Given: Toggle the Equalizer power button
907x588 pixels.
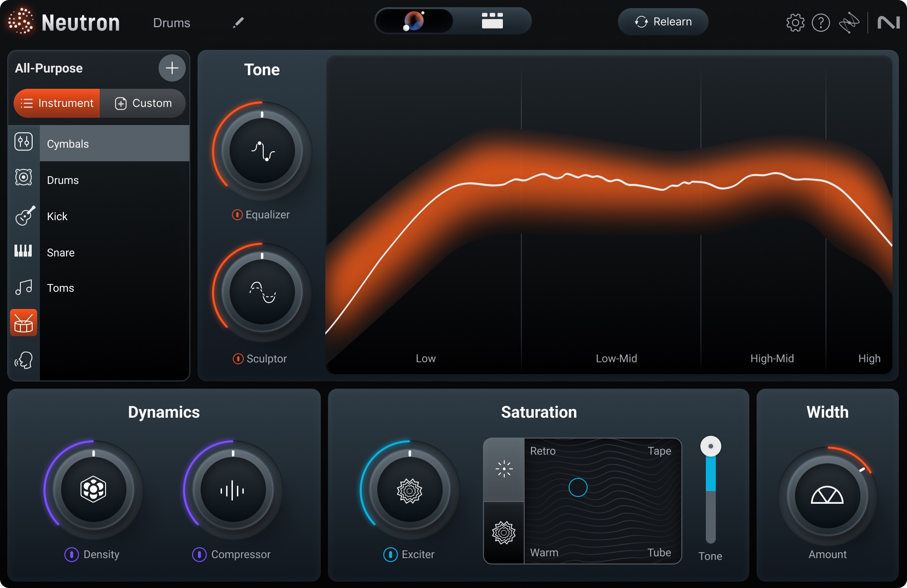Looking at the screenshot, I should click(x=237, y=215).
